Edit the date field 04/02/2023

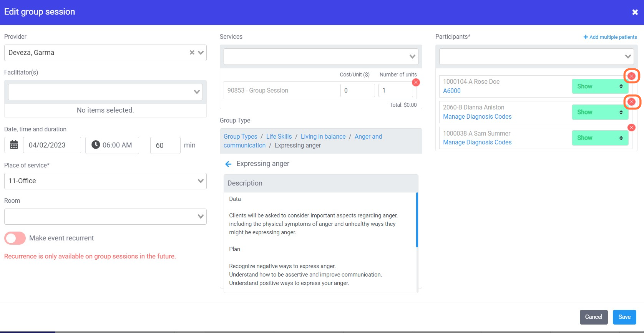point(52,145)
